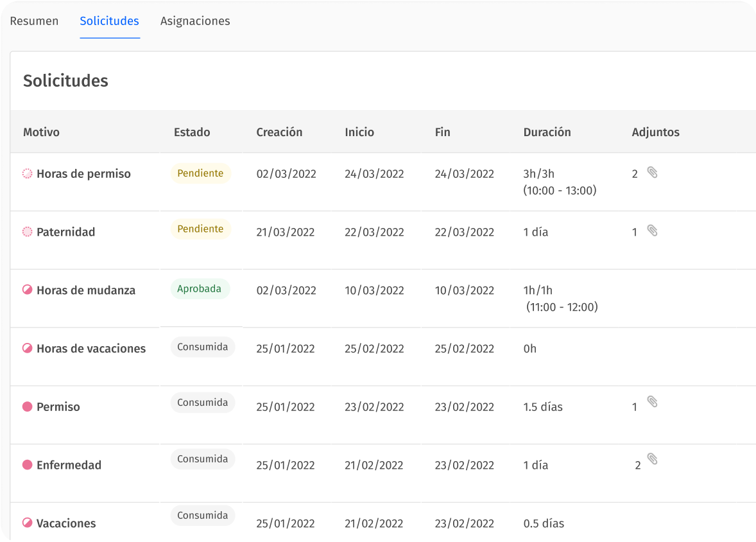Viewport: 756px width, 542px height.
Task: Sort by the Motivo column header
Action: (41, 132)
